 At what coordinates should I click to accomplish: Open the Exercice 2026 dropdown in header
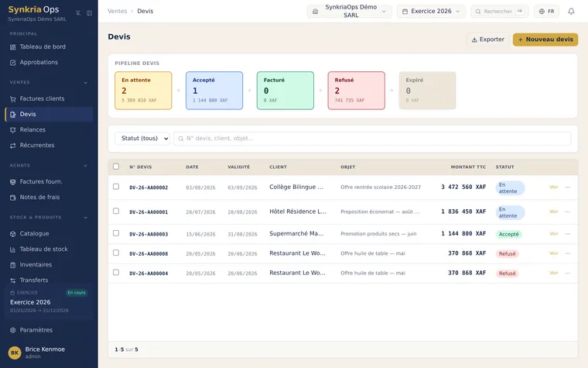[x=431, y=12]
